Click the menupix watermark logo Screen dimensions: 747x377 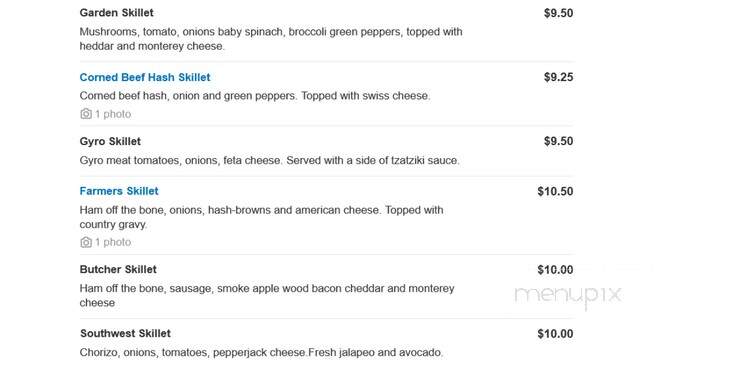pos(568,295)
